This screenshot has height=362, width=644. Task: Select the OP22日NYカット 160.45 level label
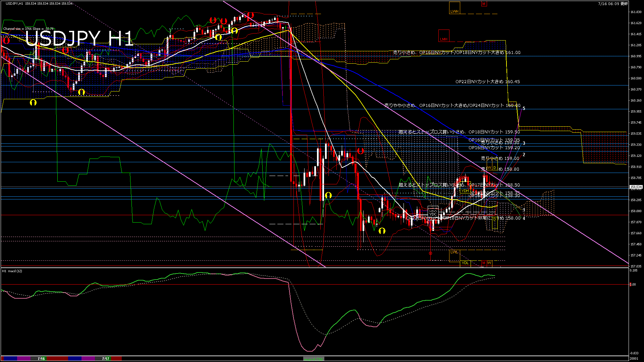click(487, 81)
